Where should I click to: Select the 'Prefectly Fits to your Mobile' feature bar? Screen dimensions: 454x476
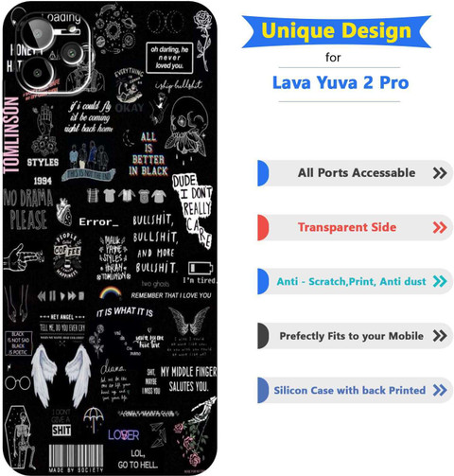355,336
